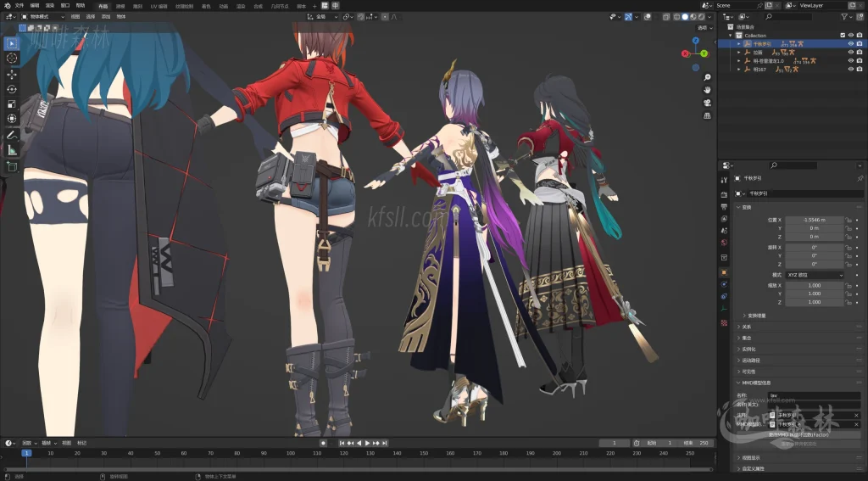Toggle auto keying record dot
Image resolution: width=868 pixels, height=481 pixels.
(323, 443)
